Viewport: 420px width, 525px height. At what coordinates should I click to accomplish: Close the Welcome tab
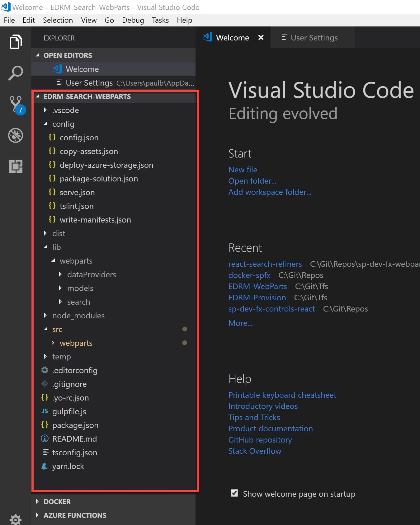261,37
